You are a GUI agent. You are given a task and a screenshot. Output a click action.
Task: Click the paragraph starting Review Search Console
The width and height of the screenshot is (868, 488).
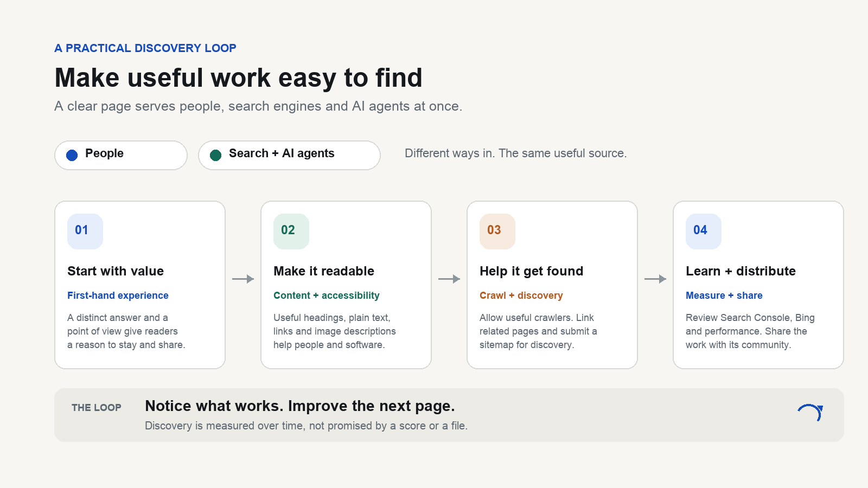[x=750, y=331]
